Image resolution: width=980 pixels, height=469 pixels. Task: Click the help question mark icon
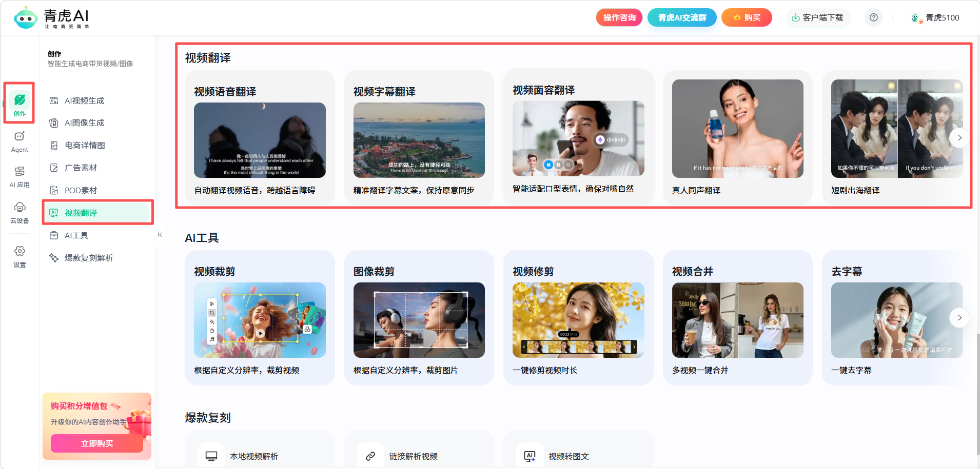(873, 17)
